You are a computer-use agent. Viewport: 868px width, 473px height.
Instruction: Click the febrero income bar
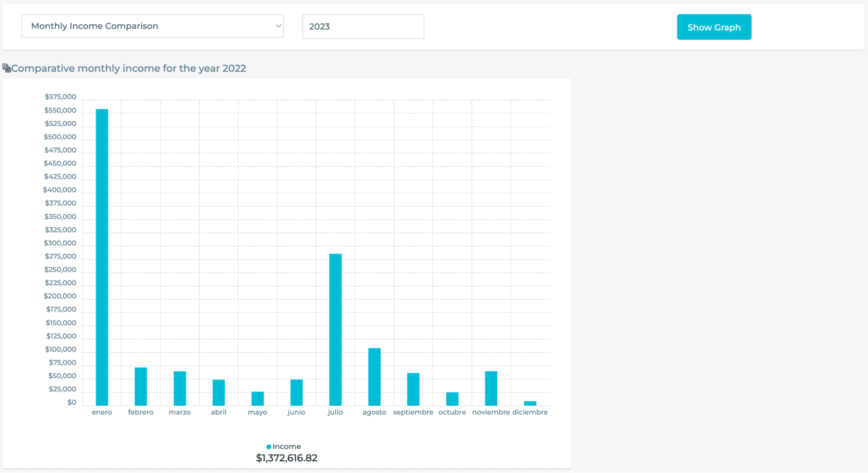click(x=141, y=387)
